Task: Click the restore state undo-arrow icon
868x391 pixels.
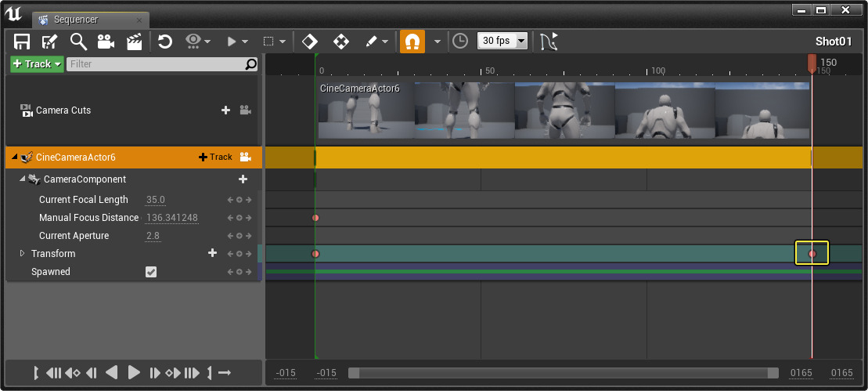Action: (165, 42)
